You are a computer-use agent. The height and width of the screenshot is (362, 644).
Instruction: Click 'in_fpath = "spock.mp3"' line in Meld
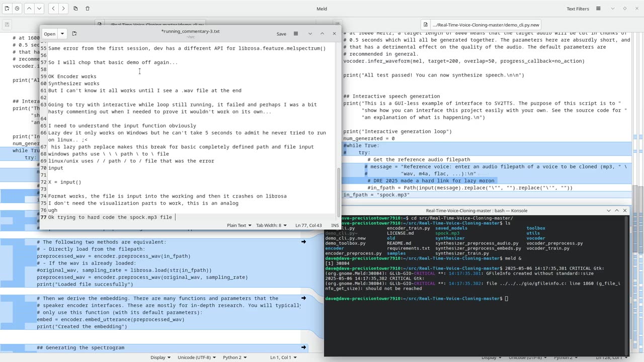pos(376,195)
